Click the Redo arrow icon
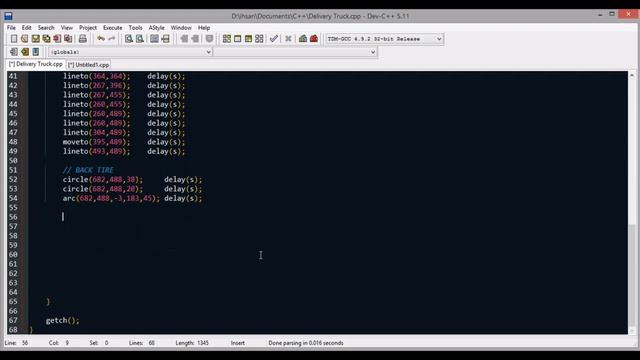Screen dimensions: 640x360 point(111,39)
